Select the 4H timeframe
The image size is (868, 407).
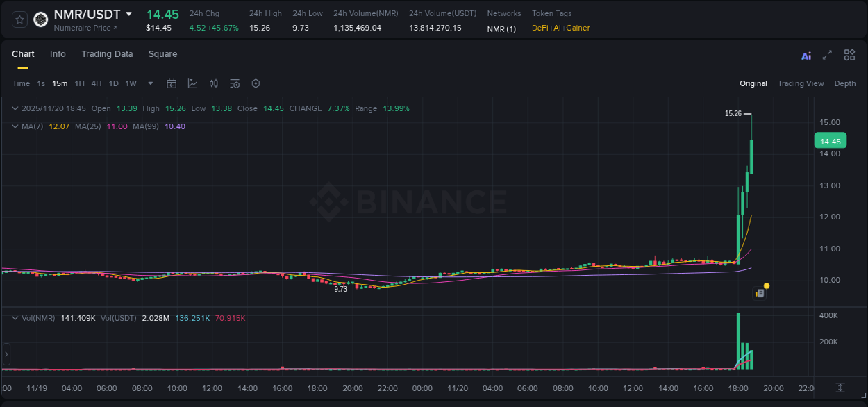pos(96,83)
